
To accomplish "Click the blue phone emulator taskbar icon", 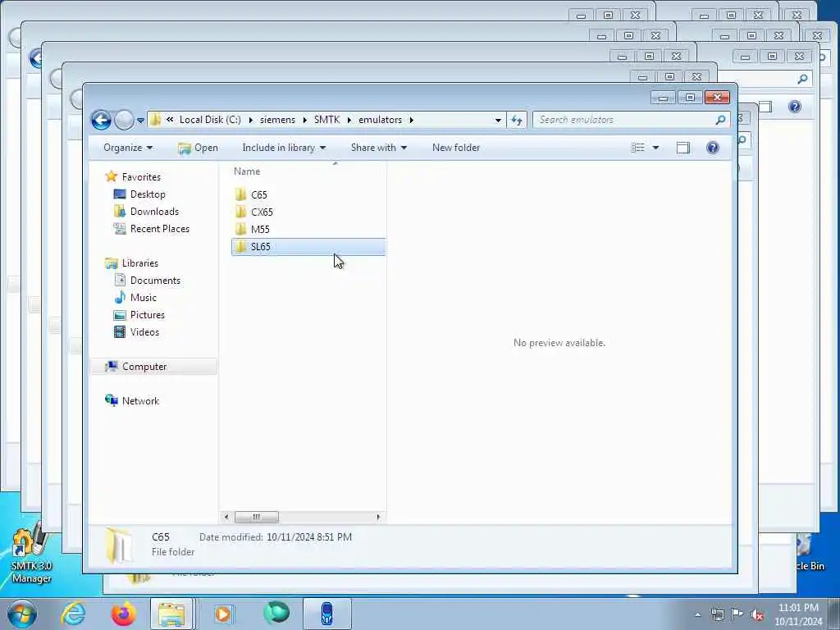I will [326, 614].
